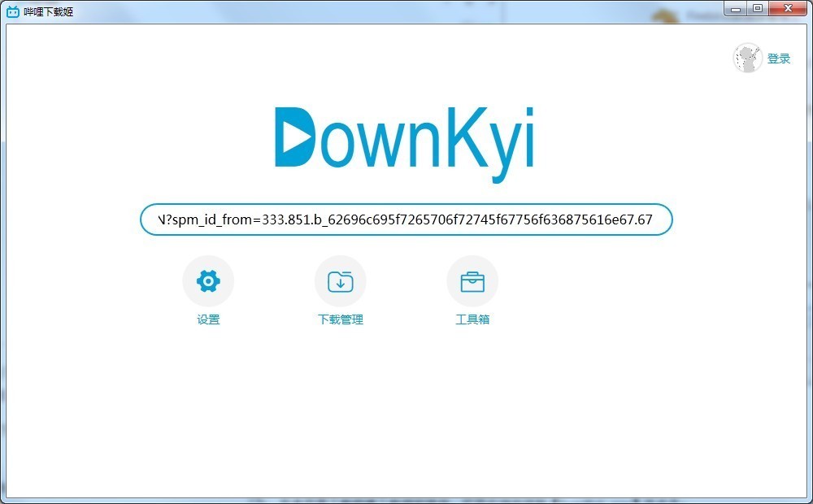Close the 哔哩下载姬 window
Screen dimensions: 813x504
point(788,9)
